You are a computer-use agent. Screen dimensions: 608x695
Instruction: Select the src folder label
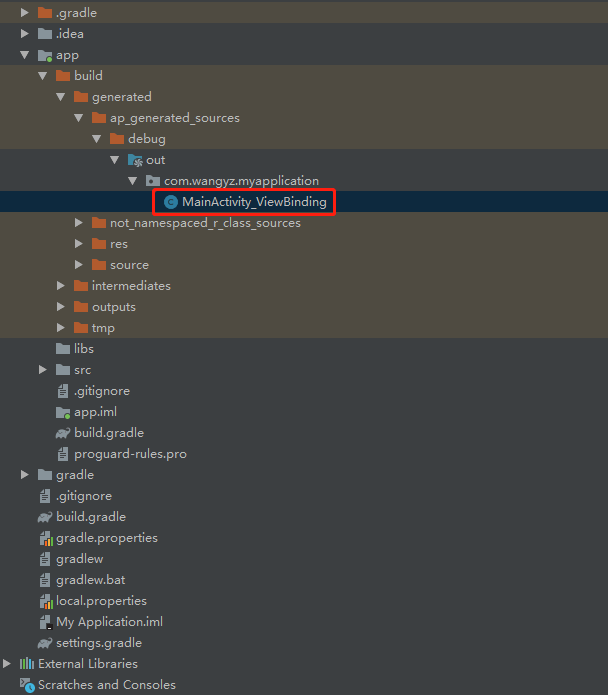click(82, 370)
